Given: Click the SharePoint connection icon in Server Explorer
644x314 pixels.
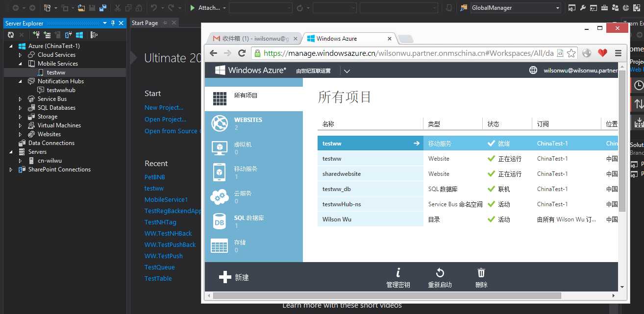Looking at the screenshot, I should (68, 35).
